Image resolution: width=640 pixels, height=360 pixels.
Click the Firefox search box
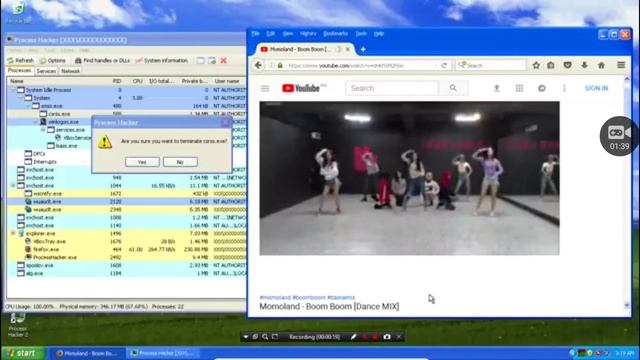[x=491, y=65]
